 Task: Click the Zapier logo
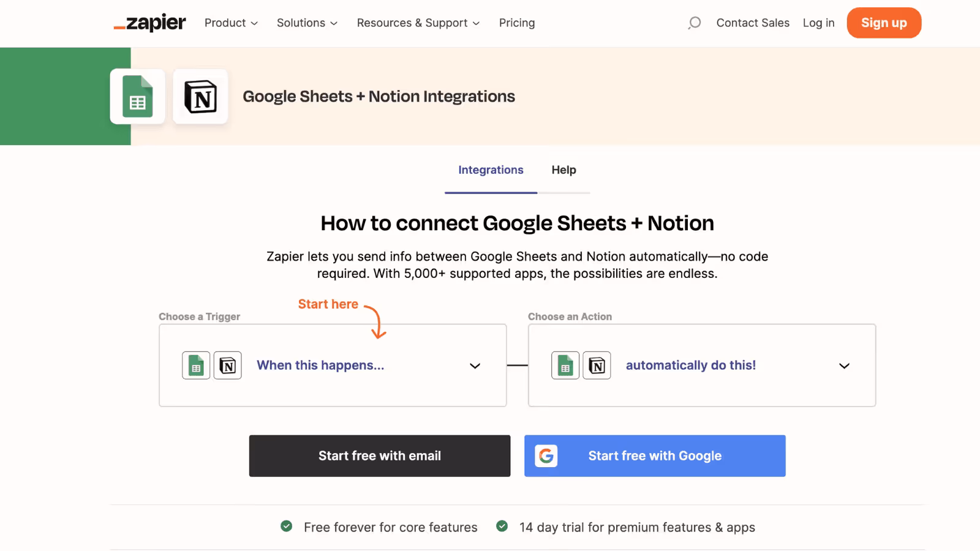(x=150, y=23)
